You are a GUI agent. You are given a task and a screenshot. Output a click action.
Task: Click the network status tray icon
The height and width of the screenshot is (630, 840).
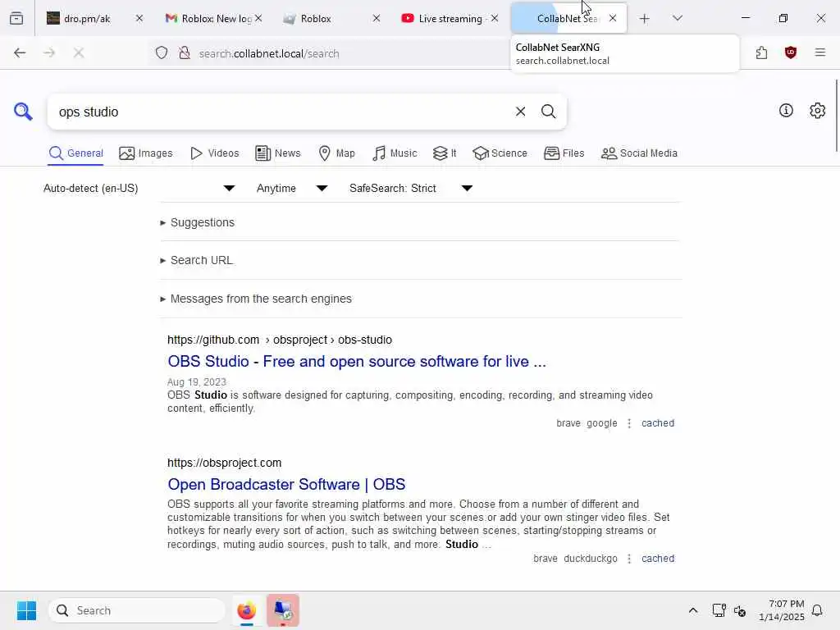(x=719, y=610)
